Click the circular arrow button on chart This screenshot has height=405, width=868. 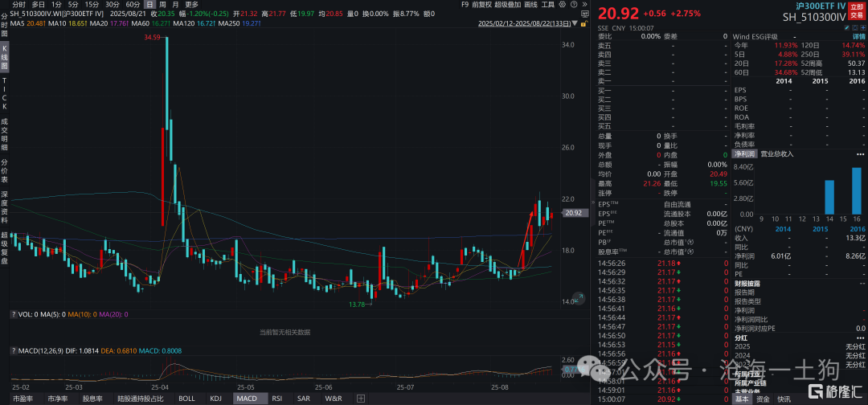click(579, 298)
